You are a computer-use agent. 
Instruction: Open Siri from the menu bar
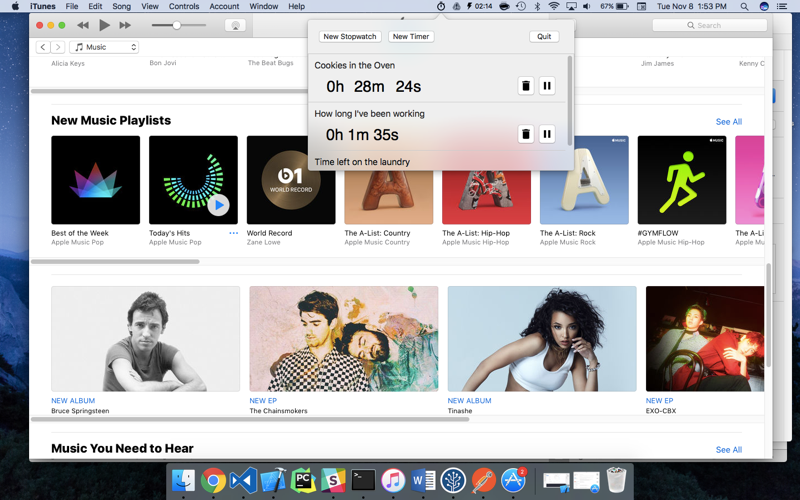coord(764,7)
